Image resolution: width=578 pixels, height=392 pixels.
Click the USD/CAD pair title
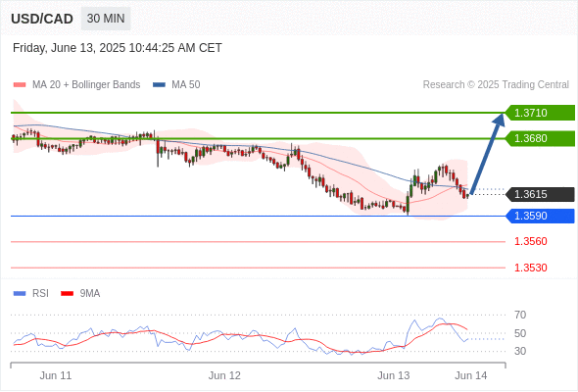pos(42,19)
